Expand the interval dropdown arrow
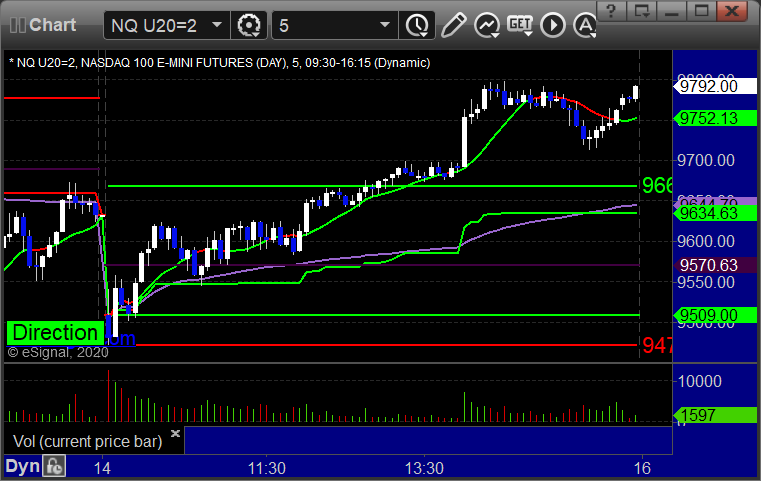This screenshot has width=761, height=481. coord(385,25)
